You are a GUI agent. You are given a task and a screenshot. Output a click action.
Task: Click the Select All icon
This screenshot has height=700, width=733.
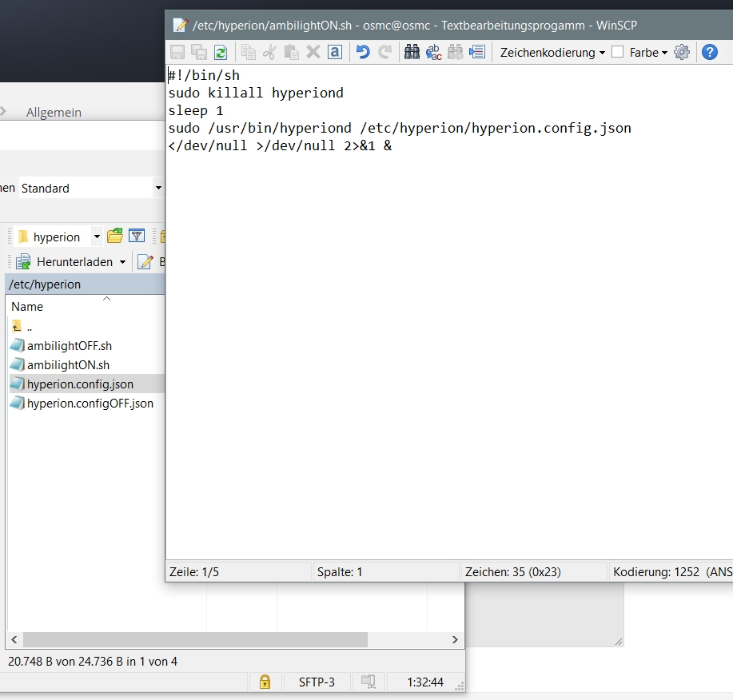tap(335, 52)
